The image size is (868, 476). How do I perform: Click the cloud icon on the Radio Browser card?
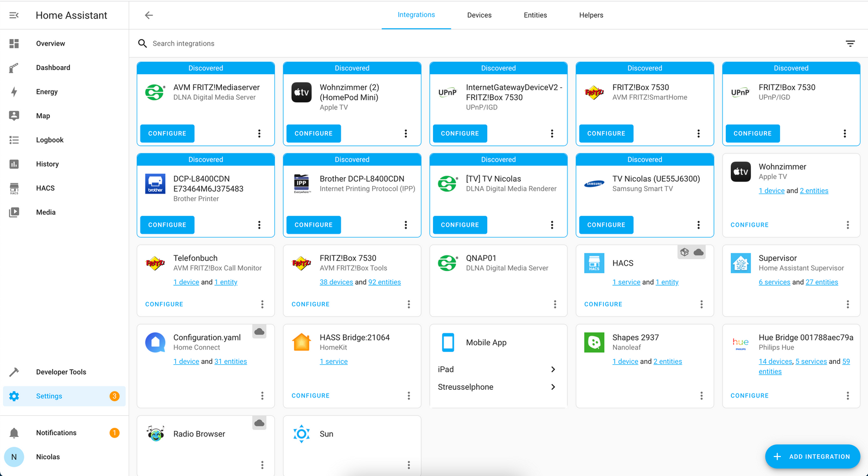click(x=260, y=423)
